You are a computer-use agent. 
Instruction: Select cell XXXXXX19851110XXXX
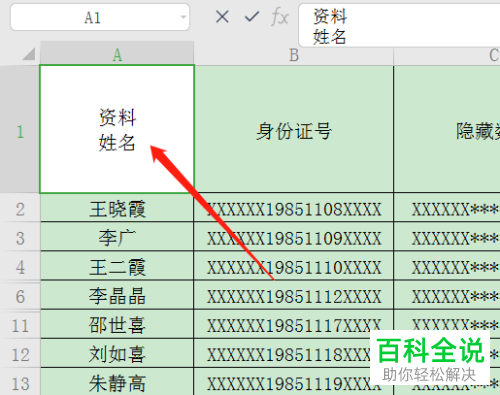click(x=294, y=266)
